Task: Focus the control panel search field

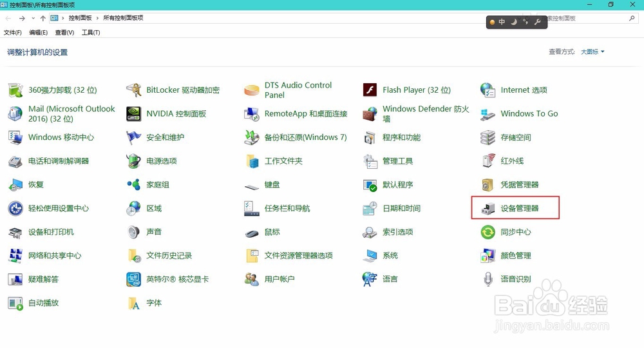Action: point(586,18)
